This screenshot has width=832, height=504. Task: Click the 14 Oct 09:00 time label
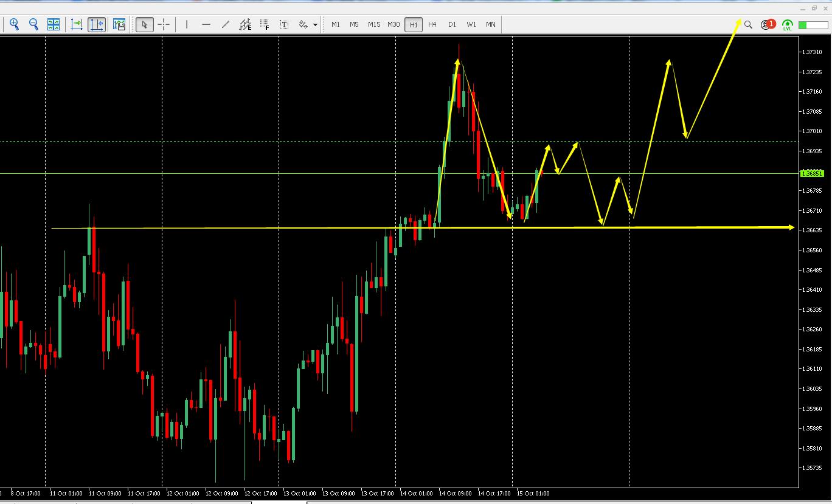point(455,494)
